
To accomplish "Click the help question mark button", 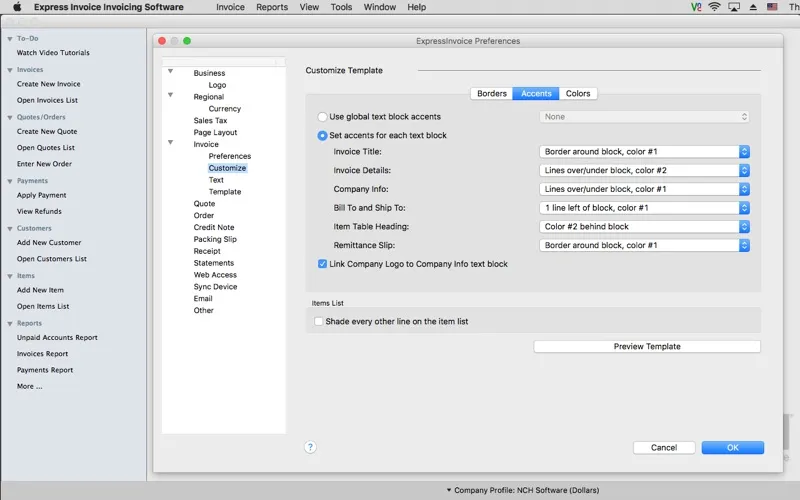I will pos(311,447).
